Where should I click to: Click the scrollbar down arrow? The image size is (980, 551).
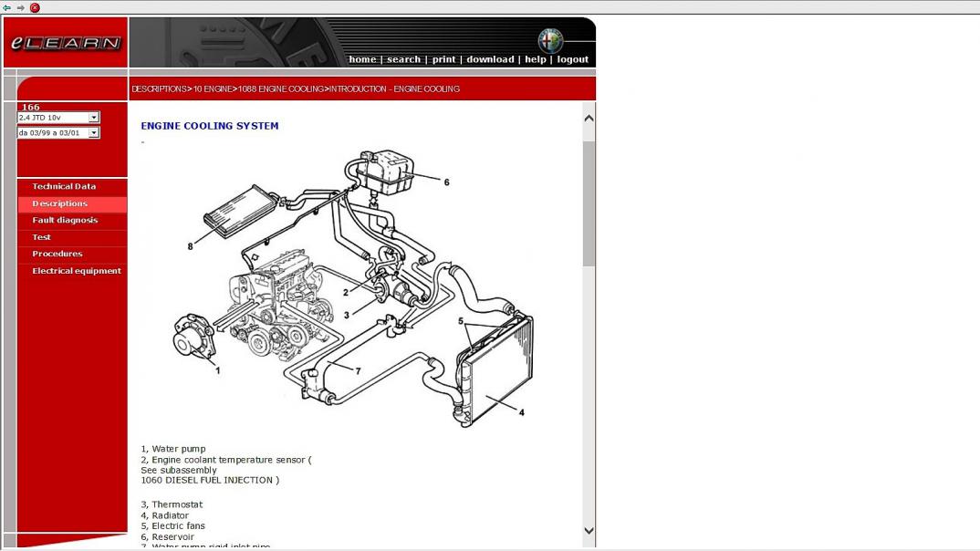[x=589, y=530]
